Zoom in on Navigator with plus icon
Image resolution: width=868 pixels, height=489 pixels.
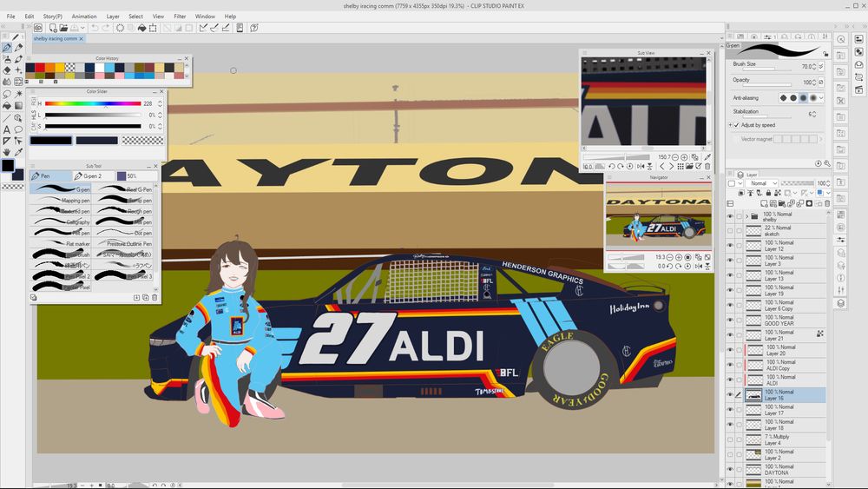coord(679,257)
